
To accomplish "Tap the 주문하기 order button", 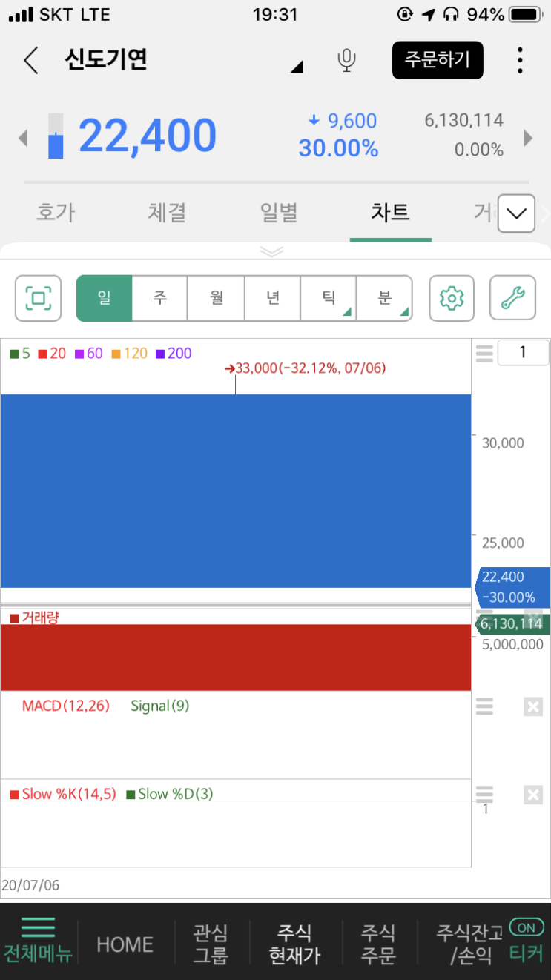I will 438,60.
